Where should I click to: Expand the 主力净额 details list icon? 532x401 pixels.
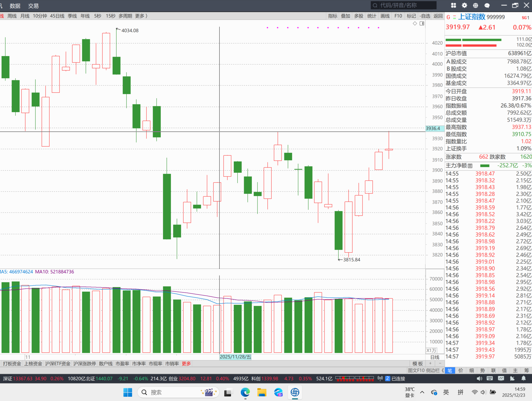tap(470, 166)
